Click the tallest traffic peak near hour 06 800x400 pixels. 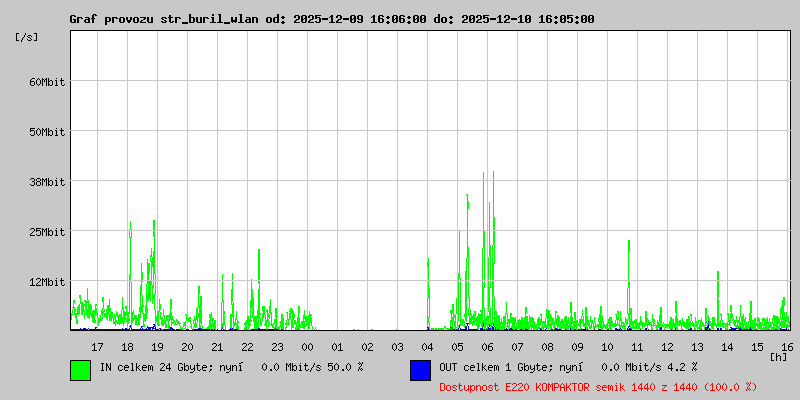(492, 175)
